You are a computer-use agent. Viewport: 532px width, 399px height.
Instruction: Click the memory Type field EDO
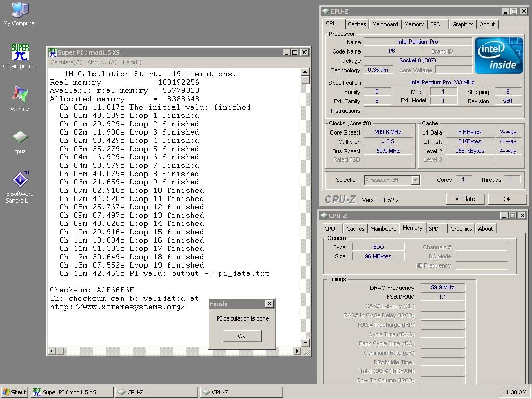(378, 247)
